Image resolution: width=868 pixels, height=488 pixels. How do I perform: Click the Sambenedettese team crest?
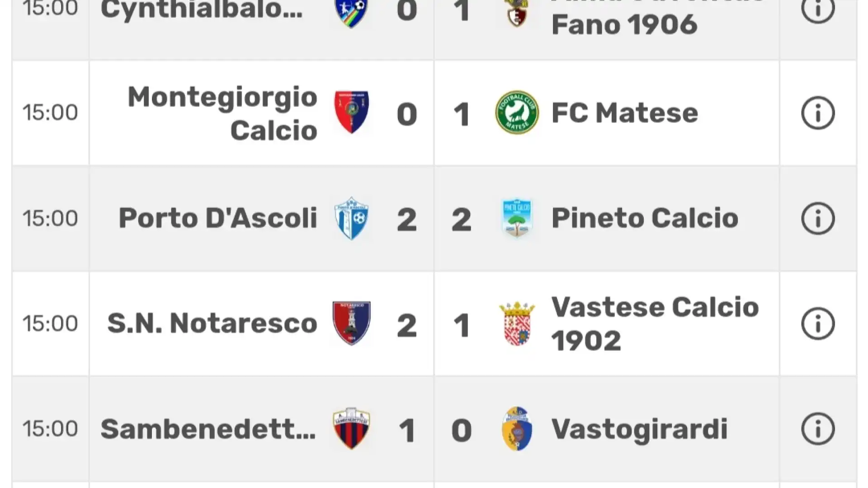(351, 429)
